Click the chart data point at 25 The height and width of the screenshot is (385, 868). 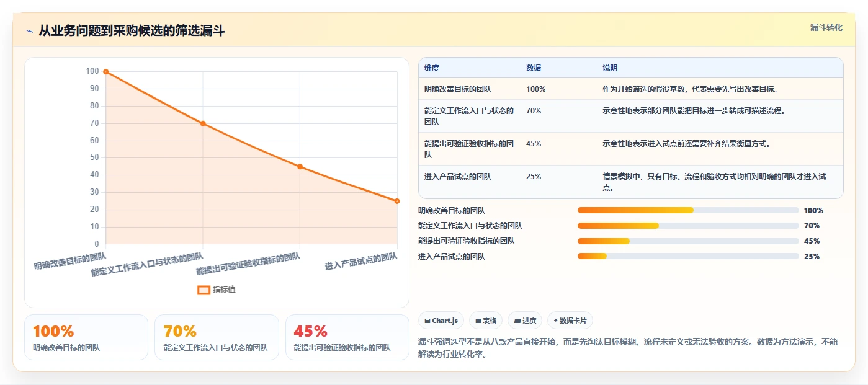[x=397, y=201]
